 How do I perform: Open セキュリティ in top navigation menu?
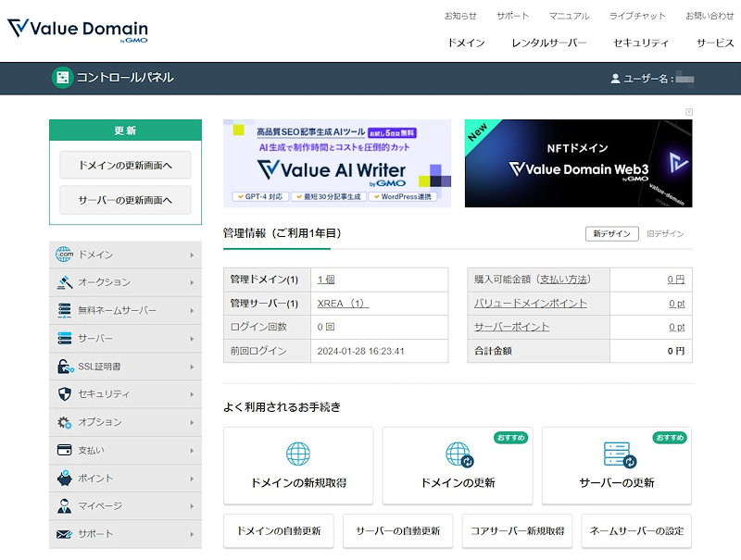click(641, 43)
